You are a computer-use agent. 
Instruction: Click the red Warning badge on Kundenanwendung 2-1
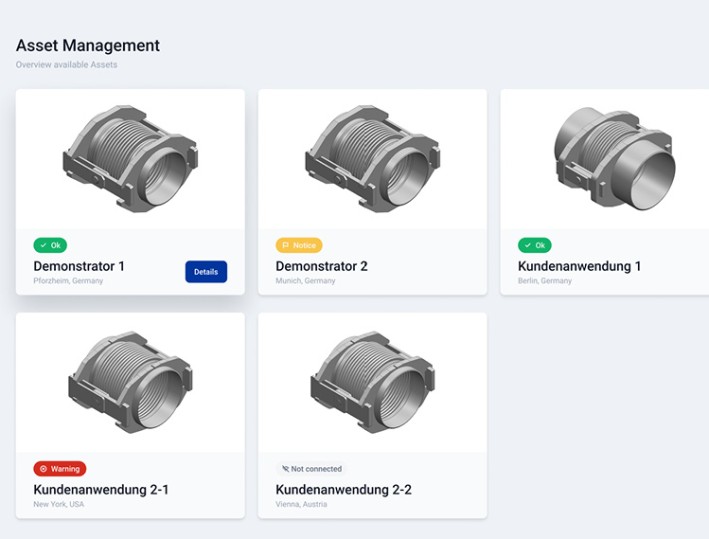60,468
